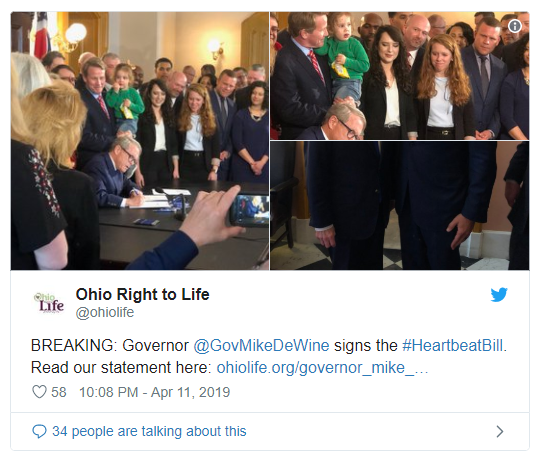
Task: Click the 10:08 PM tweet timestamp
Action: coord(109,392)
